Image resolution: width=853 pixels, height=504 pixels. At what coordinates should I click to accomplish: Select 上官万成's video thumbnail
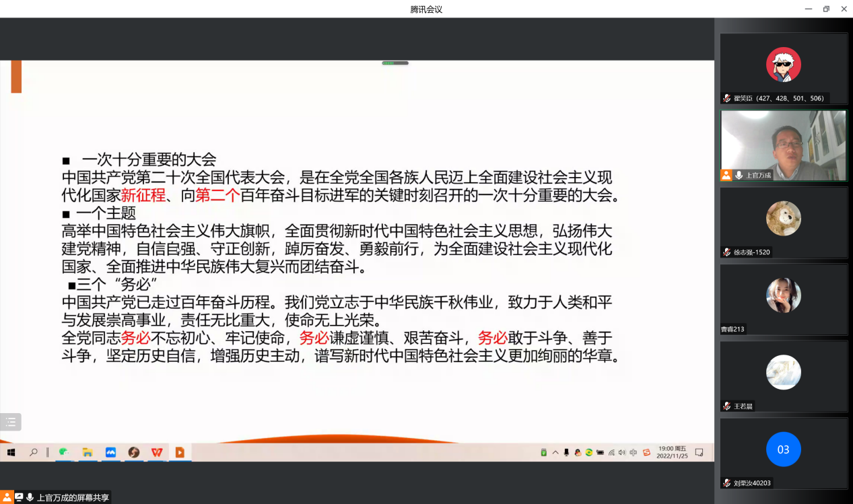coord(783,145)
